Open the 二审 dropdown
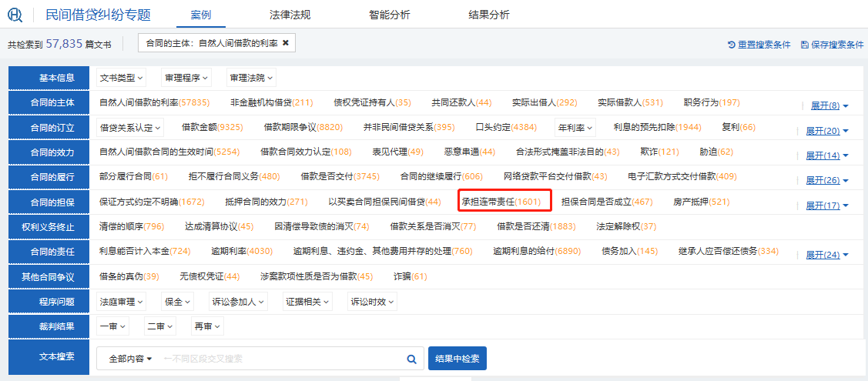This screenshot has height=381, width=868. 159,326
